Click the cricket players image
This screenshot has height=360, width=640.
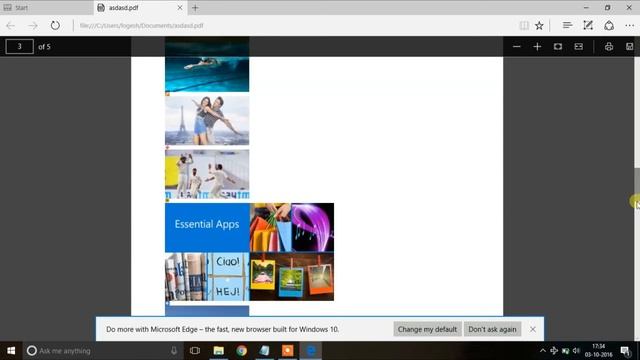point(207,174)
